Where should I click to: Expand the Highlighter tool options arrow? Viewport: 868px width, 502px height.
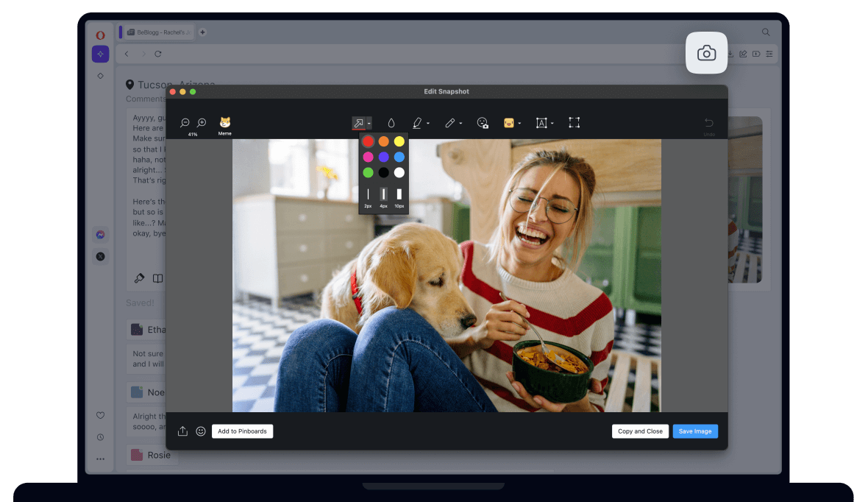coord(428,124)
